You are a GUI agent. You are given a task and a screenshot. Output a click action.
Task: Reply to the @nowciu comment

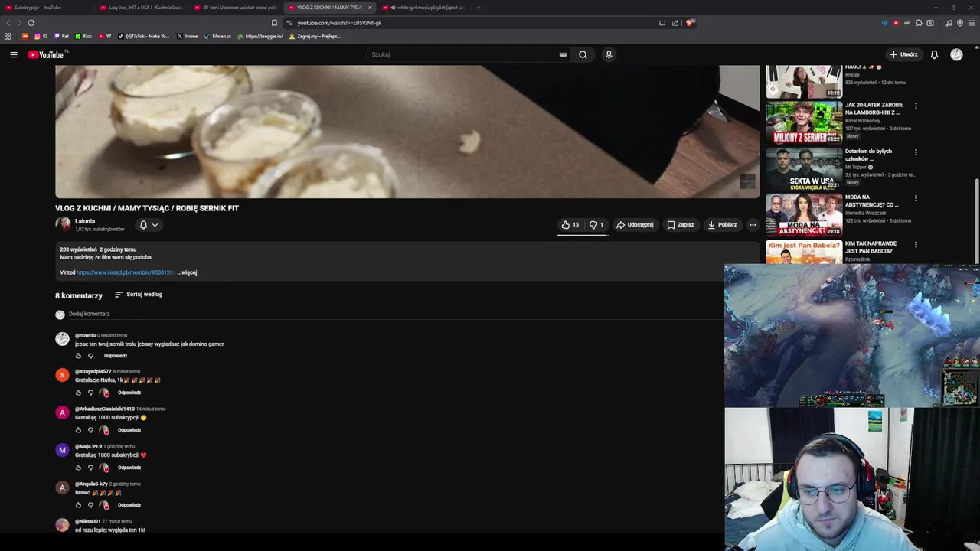click(116, 356)
